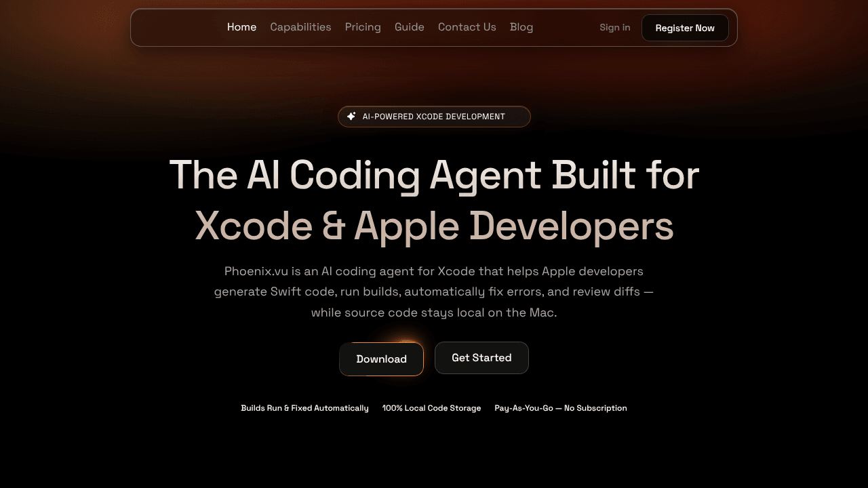The width and height of the screenshot is (868, 488).
Task: Click the Download button
Action: point(381,359)
